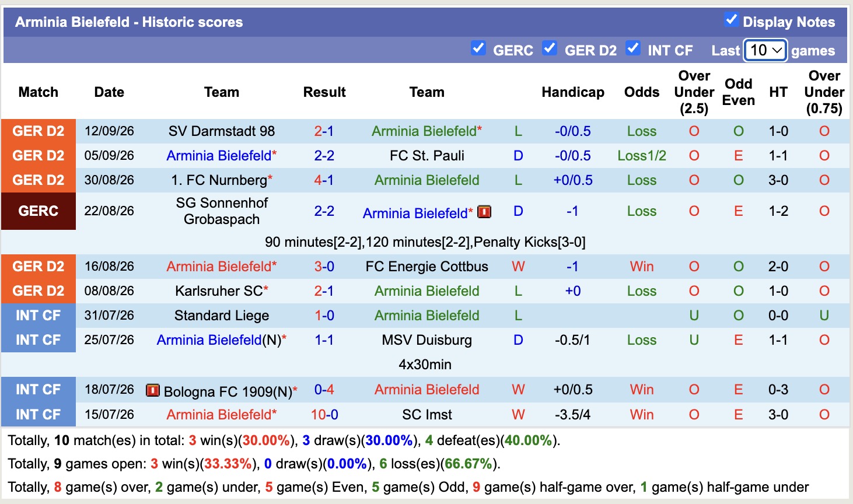This screenshot has width=853, height=504.
Task: Click the half-time score 0-3
Action: click(x=778, y=390)
